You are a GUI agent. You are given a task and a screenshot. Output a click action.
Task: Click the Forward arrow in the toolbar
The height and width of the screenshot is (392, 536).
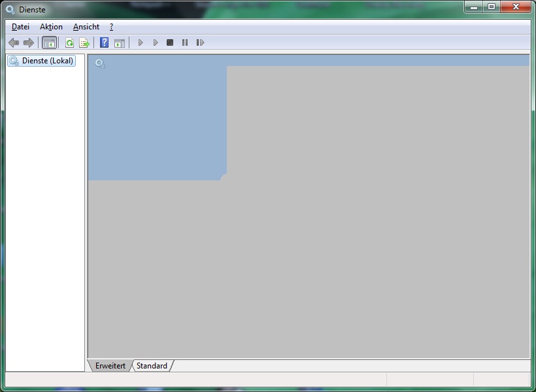(29, 42)
